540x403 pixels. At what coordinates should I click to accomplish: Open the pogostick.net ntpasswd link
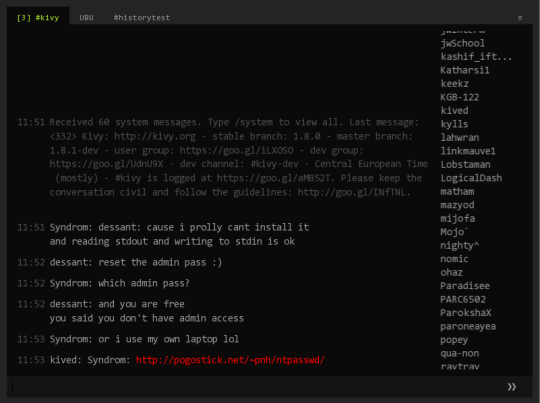pyautogui.click(x=230, y=360)
